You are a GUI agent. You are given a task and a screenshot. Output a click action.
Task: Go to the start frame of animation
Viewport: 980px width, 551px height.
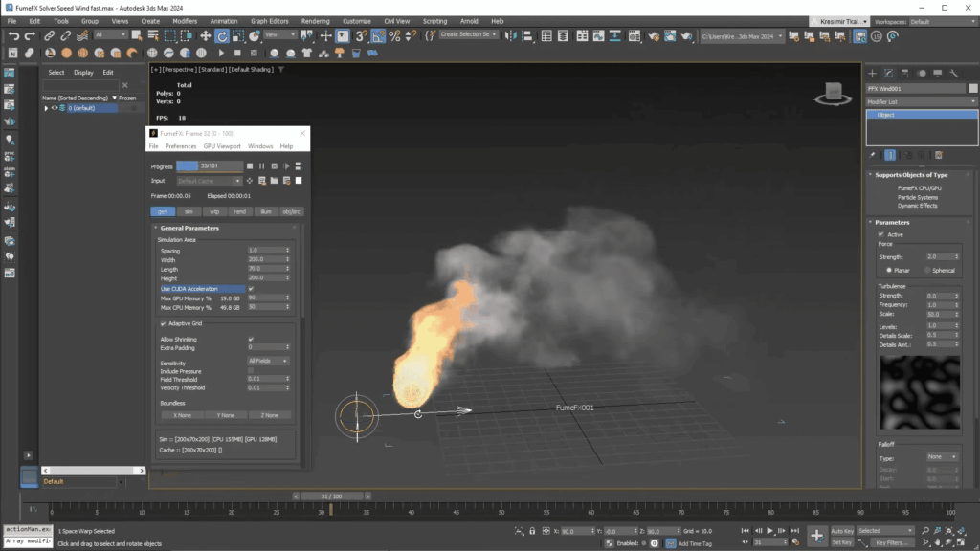pos(745,530)
